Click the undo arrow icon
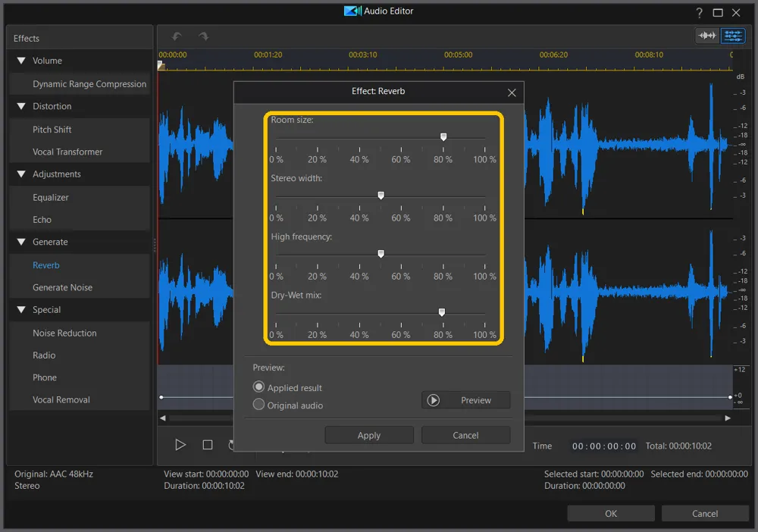This screenshot has height=532, width=758. 177,36
